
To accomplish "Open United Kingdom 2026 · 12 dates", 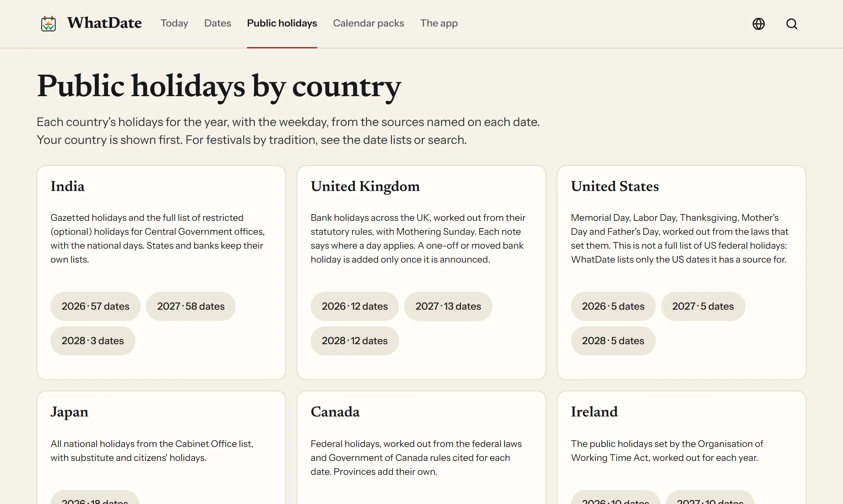I will tap(354, 306).
